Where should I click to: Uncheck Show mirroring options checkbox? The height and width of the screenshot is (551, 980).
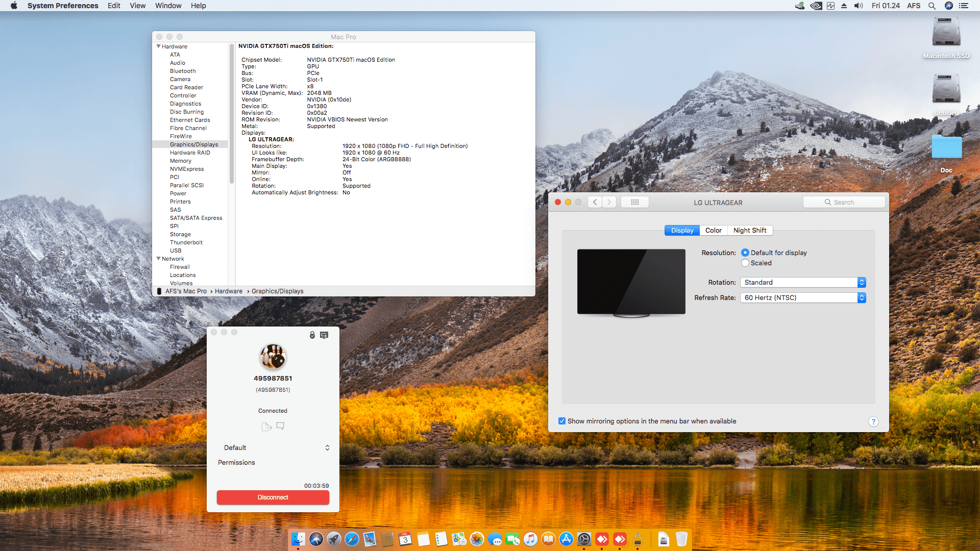[x=562, y=421]
